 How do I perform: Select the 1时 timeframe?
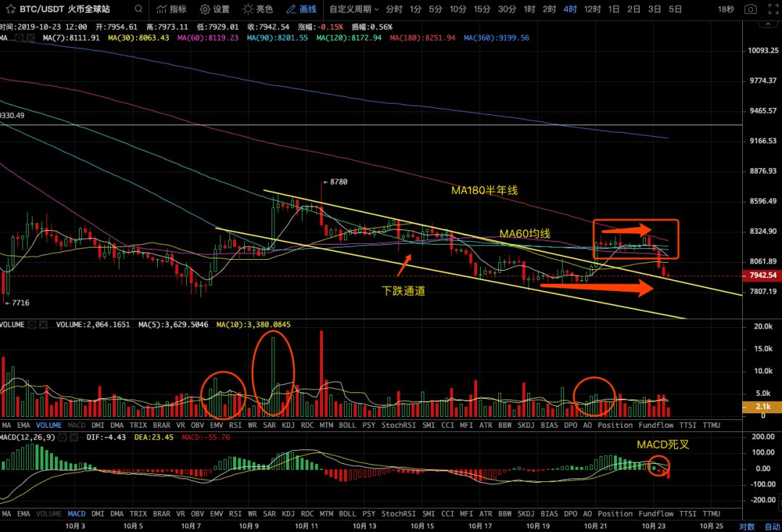click(x=529, y=9)
